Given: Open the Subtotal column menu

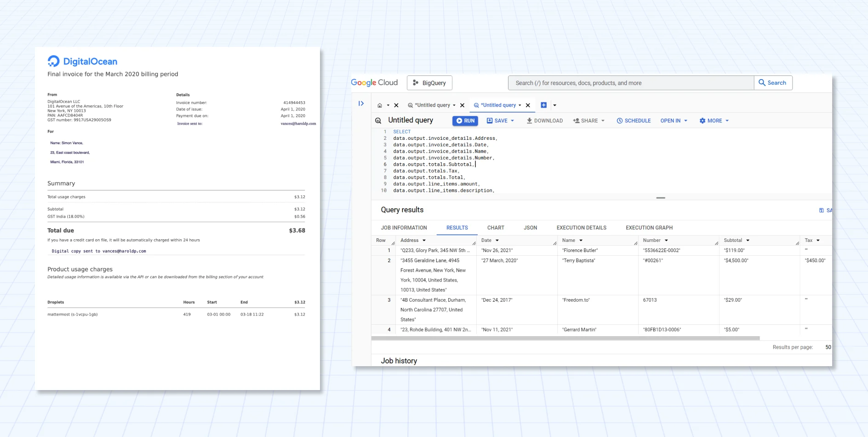Looking at the screenshot, I should [748, 240].
